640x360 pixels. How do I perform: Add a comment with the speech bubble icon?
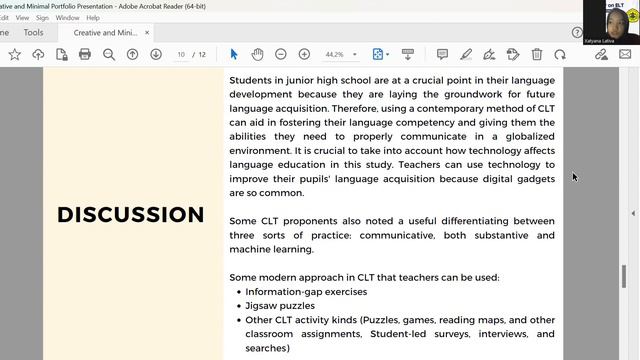[x=442, y=54]
